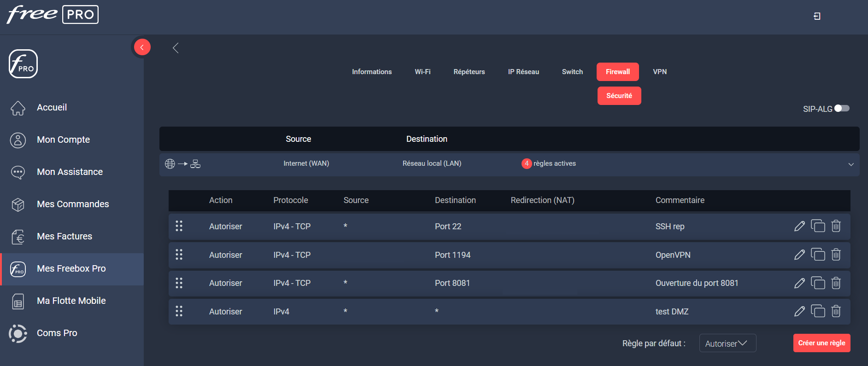Image resolution: width=868 pixels, height=366 pixels.
Task: Delete the Port 8081 rule
Action: (x=836, y=283)
